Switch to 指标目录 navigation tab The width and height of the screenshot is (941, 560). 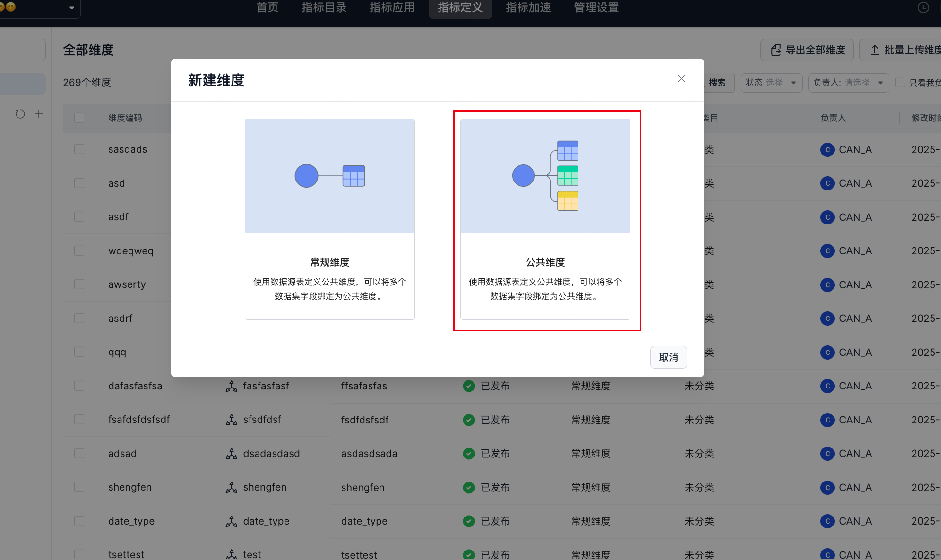[324, 8]
